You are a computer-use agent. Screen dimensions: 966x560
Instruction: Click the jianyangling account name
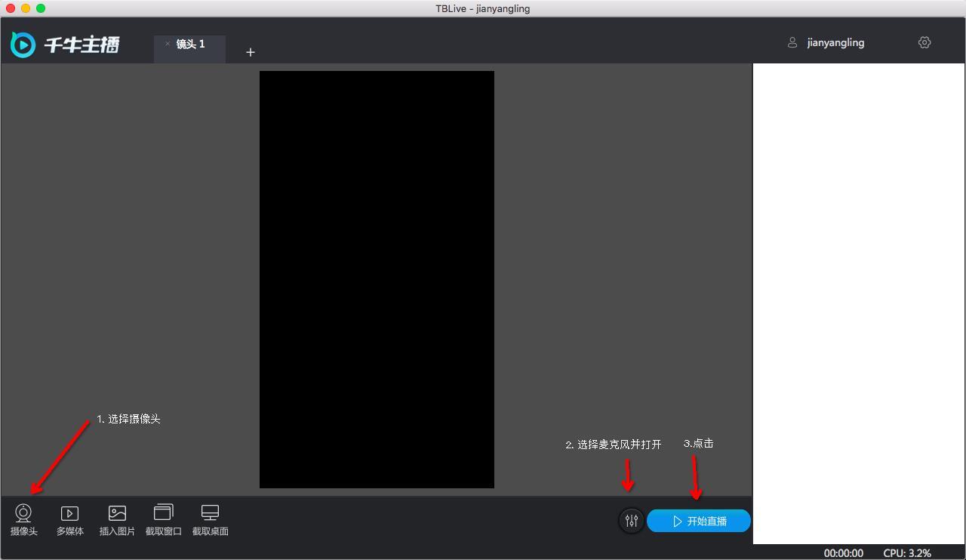pos(835,43)
